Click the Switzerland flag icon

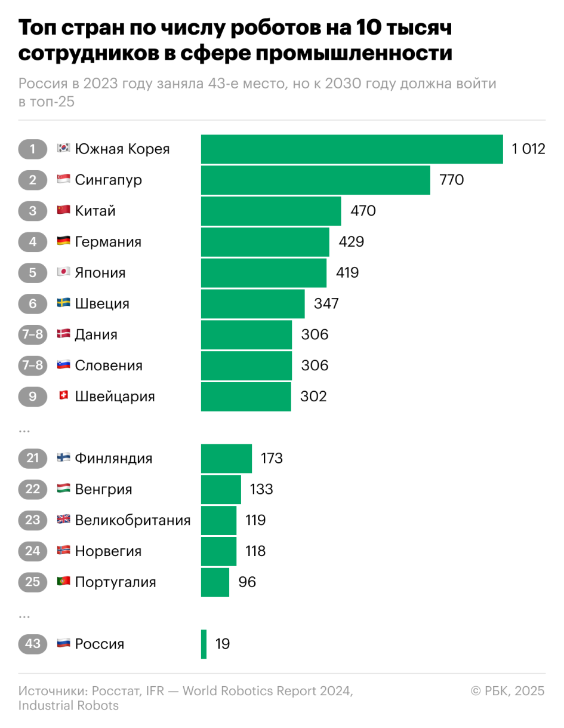point(63,396)
